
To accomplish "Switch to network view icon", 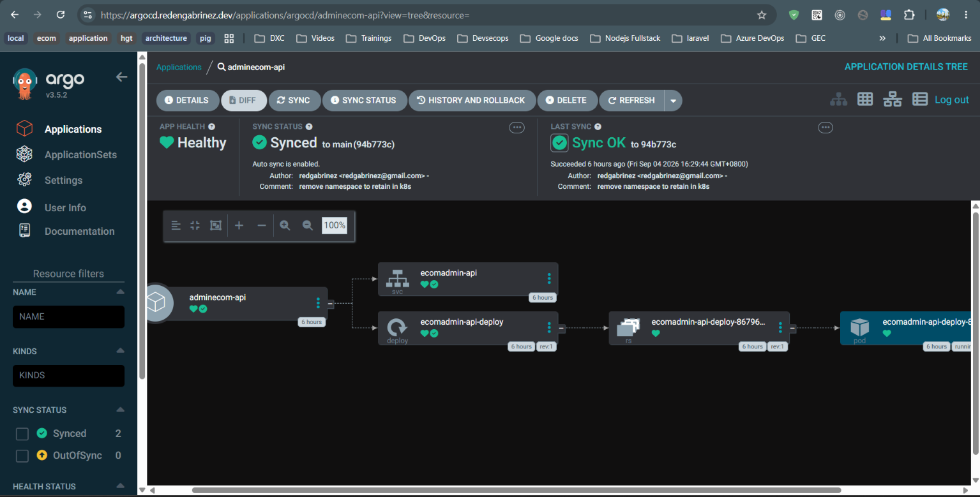I will [893, 99].
